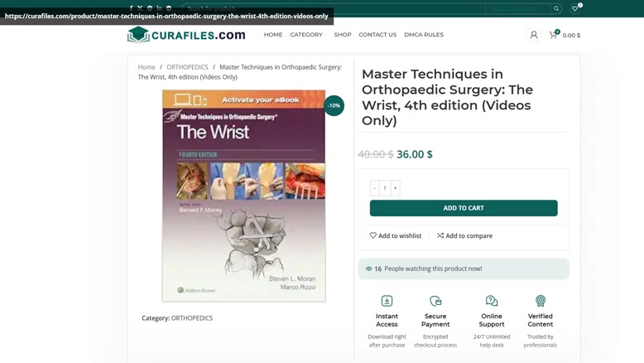Open ORTHOPEDICS breadcrumb link
644x363 pixels.
(187, 67)
